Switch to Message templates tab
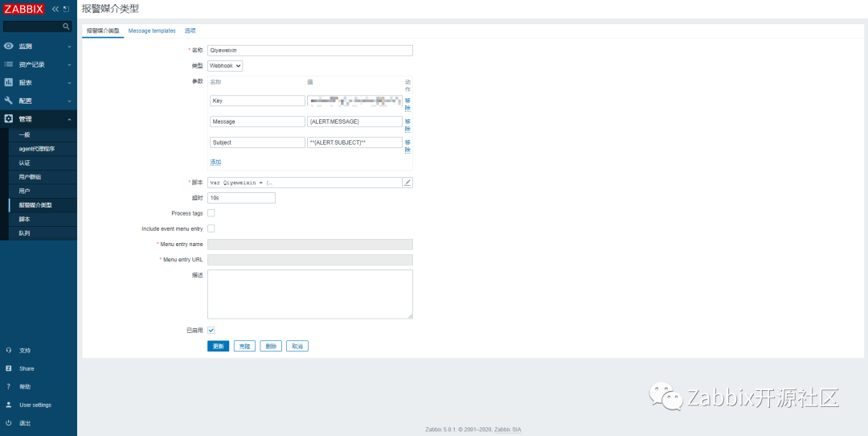The width and height of the screenshot is (868, 436). [152, 31]
